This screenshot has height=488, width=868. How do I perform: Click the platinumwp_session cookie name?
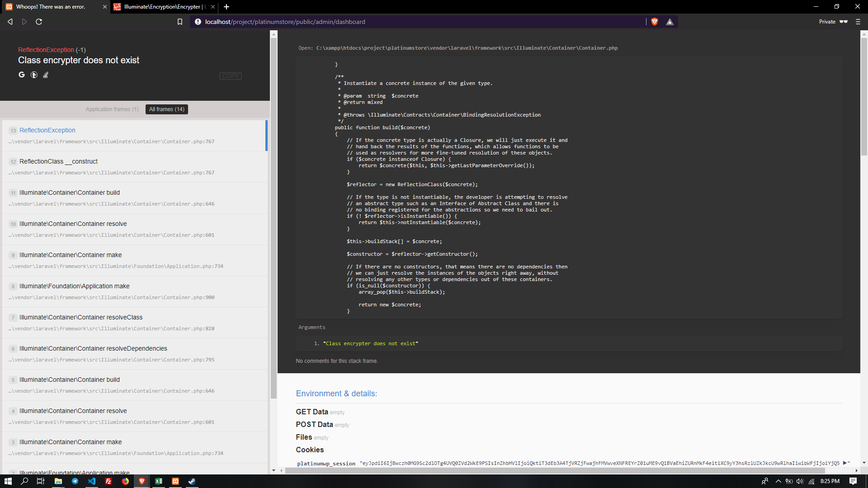tap(326, 464)
